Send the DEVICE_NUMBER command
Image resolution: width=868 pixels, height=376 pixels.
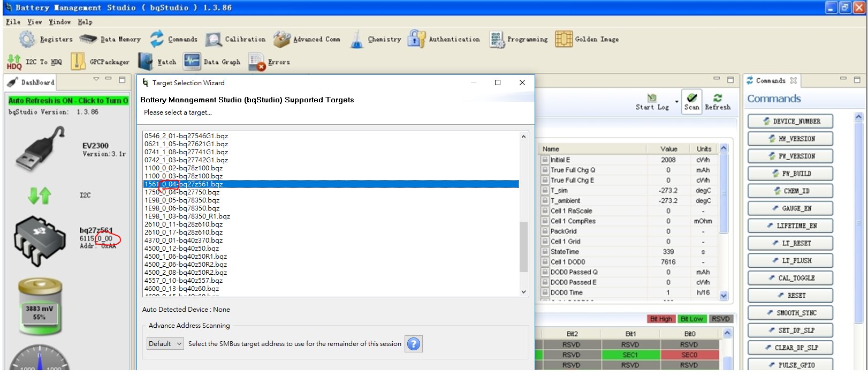point(790,121)
